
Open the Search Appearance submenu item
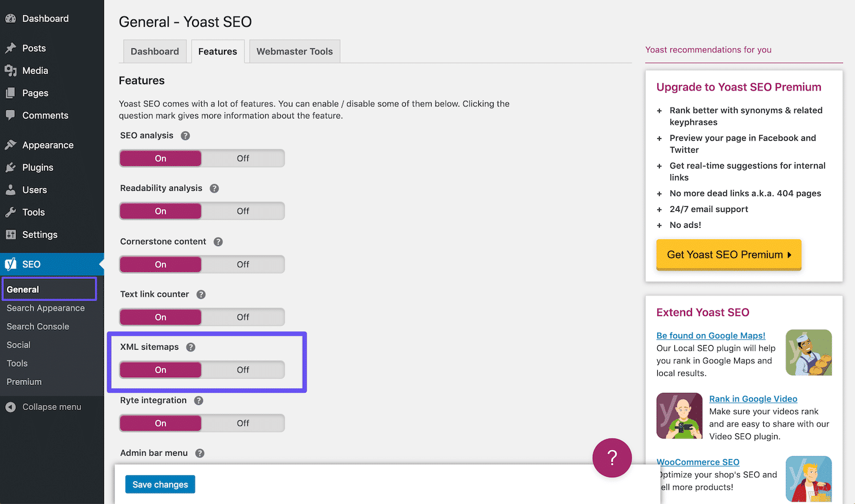click(x=46, y=308)
